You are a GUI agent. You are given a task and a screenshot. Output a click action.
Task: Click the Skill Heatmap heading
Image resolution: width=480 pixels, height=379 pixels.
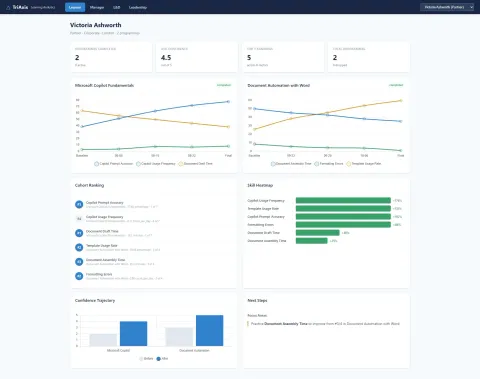pyautogui.click(x=260, y=185)
